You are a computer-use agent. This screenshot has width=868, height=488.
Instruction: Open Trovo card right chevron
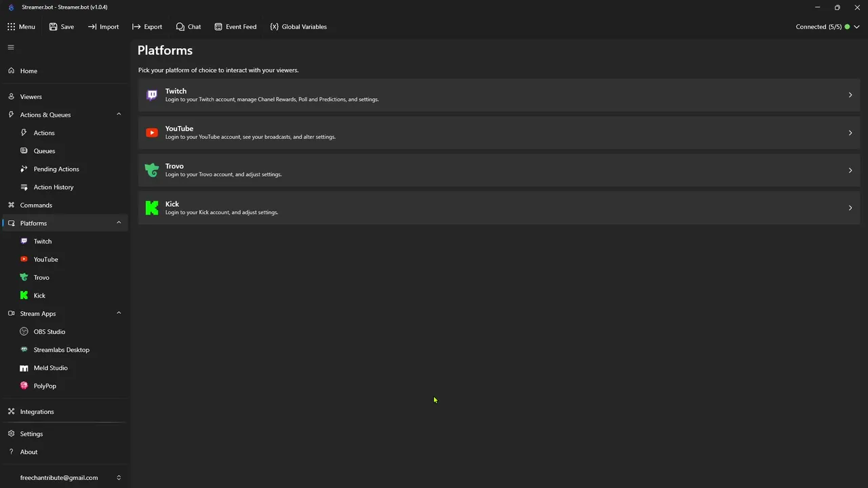[850, 170]
